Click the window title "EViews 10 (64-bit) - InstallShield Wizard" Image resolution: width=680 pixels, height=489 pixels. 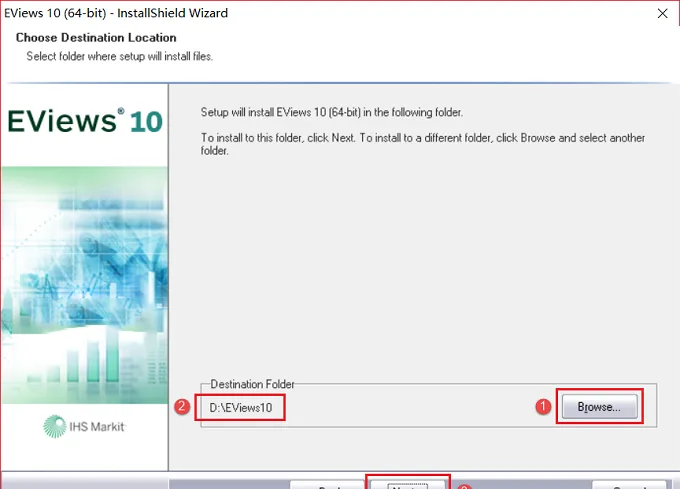pyautogui.click(x=116, y=13)
